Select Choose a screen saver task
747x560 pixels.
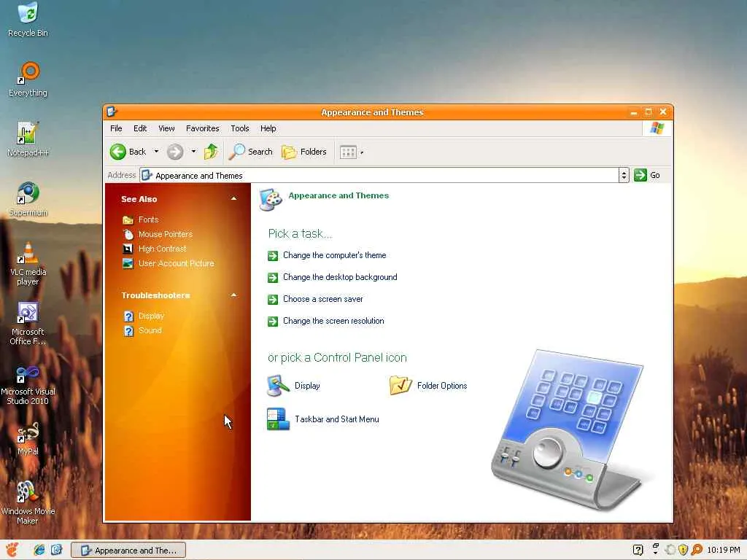[x=322, y=299]
